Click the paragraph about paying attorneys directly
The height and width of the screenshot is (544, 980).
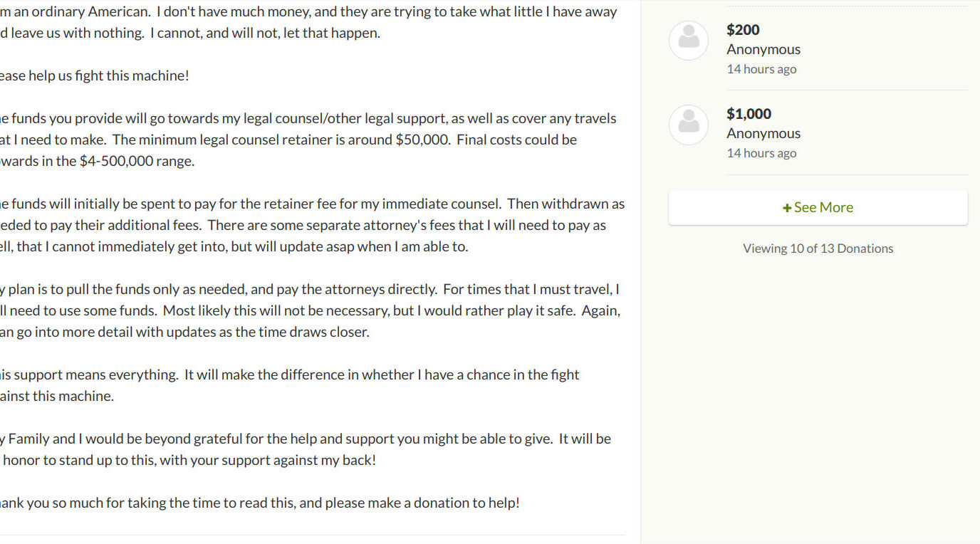point(310,310)
